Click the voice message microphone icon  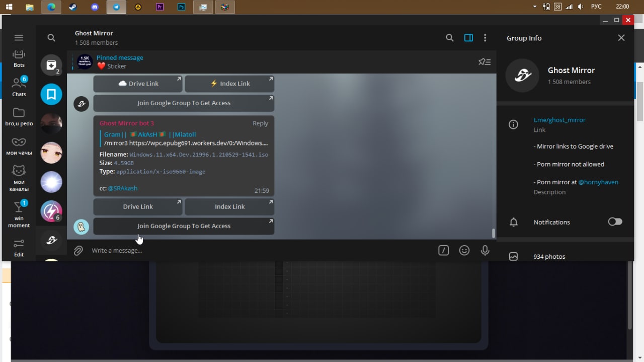click(x=485, y=250)
